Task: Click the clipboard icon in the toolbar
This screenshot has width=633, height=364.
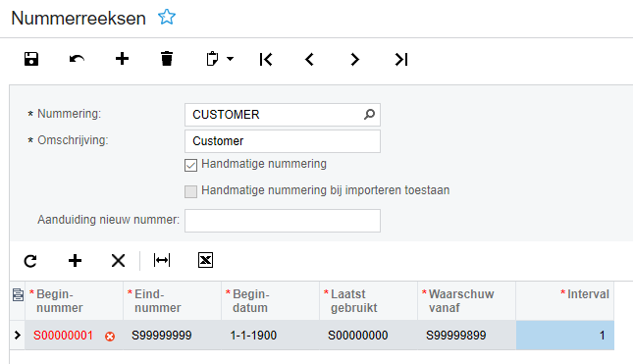Action: pyautogui.click(x=212, y=59)
